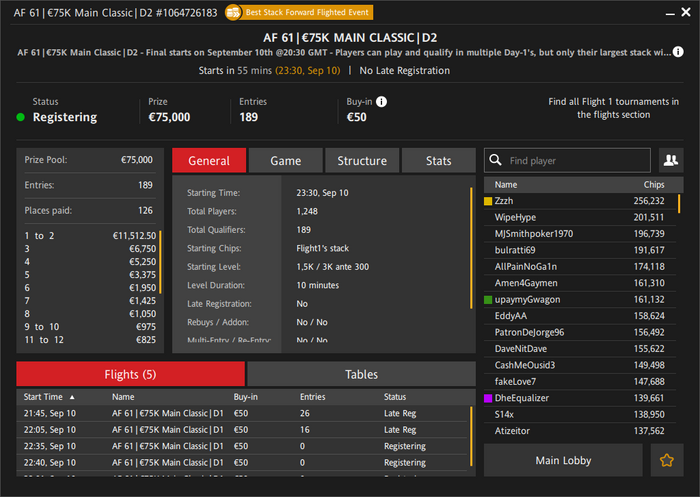The width and height of the screenshot is (700, 497).
Task: Add tournament to favorites star
Action: [x=667, y=460]
